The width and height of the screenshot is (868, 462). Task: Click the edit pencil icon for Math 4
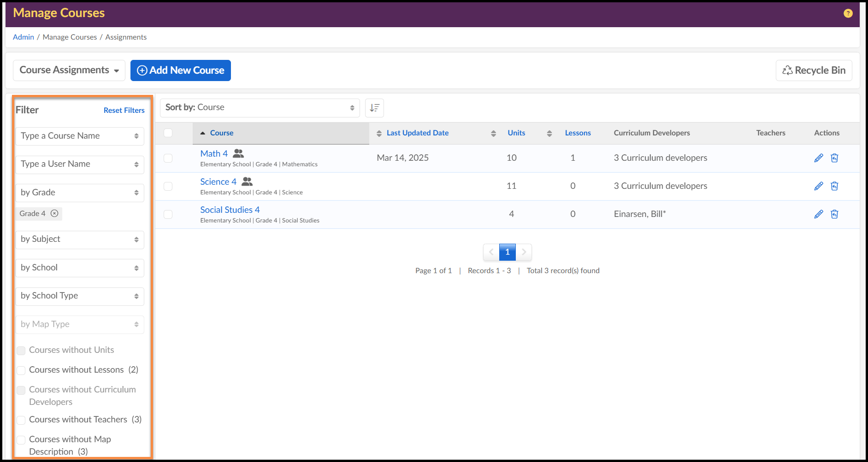[x=818, y=158]
